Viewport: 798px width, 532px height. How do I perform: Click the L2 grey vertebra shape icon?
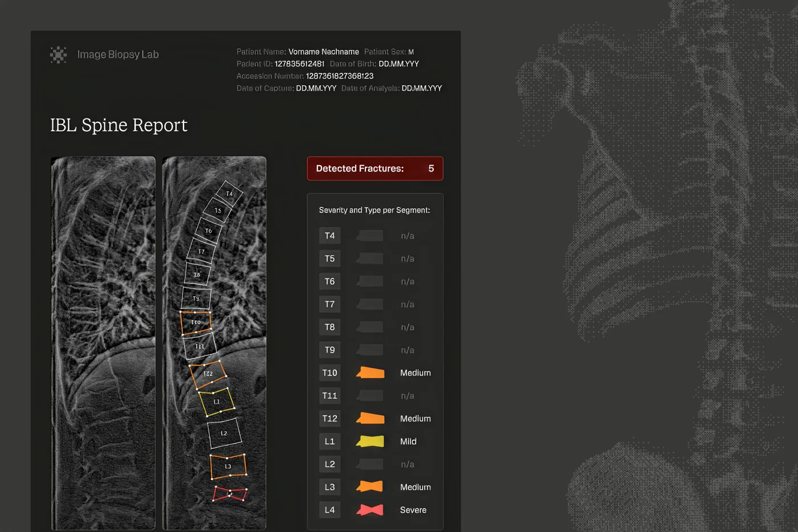pos(370,464)
